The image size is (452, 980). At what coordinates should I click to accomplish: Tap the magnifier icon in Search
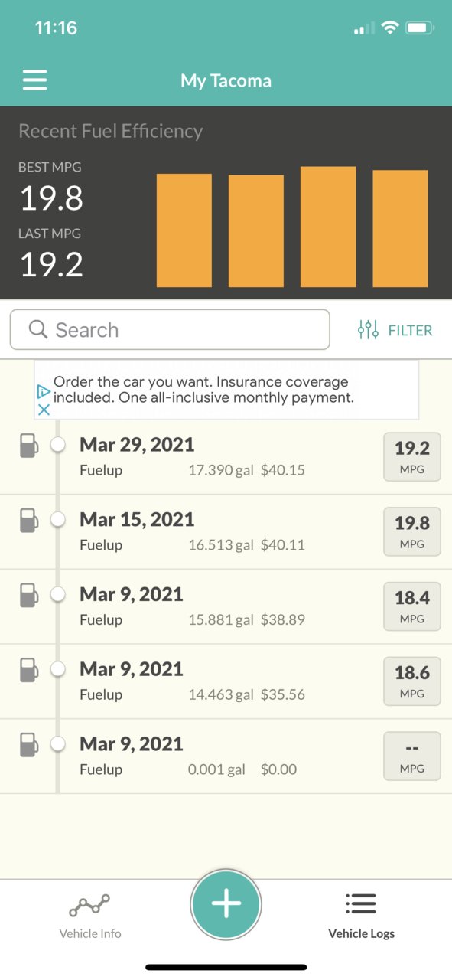(x=37, y=329)
